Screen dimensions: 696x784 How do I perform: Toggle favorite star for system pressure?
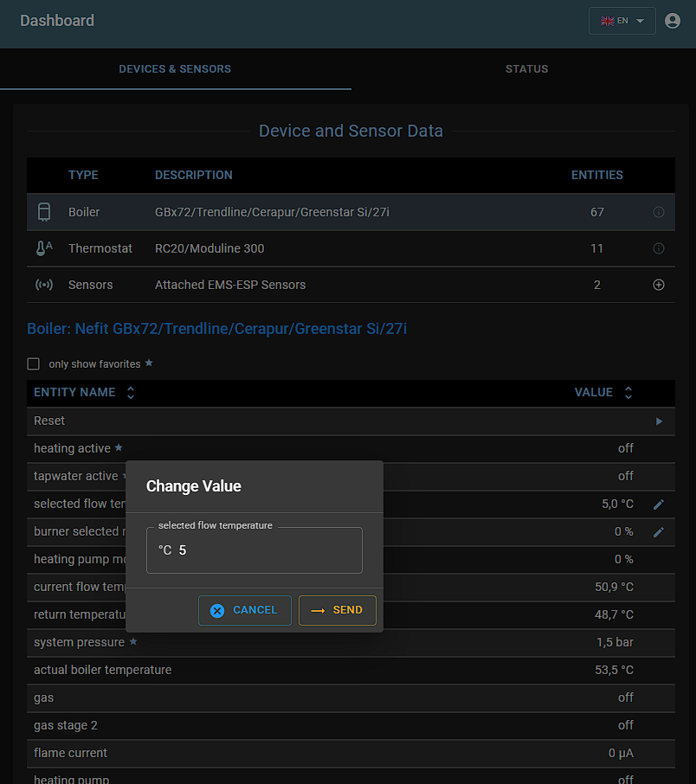pyautogui.click(x=133, y=642)
